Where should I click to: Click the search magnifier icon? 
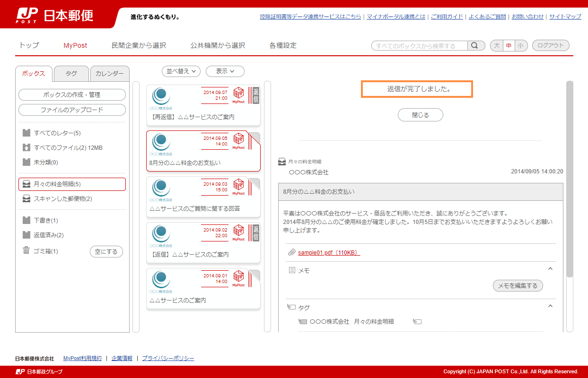(x=476, y=46)
